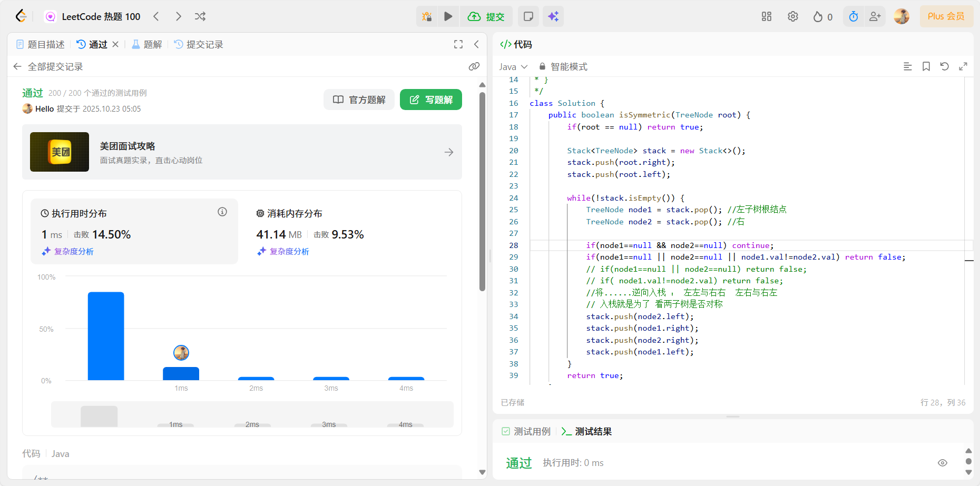Close the 通过 tab

(115, 45)
